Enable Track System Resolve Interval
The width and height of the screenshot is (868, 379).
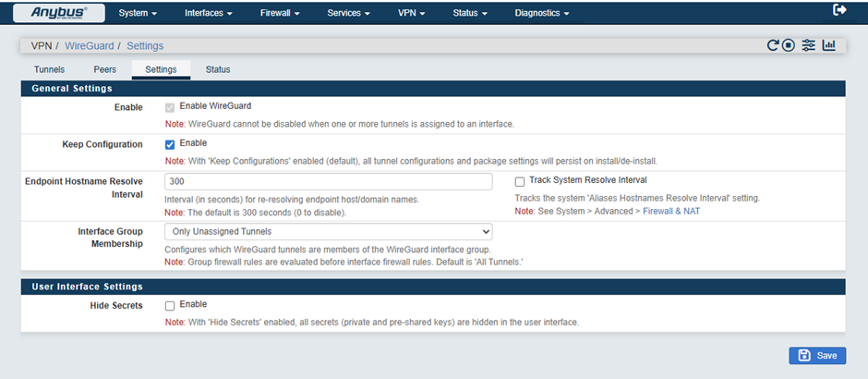(x=520, y=181)
